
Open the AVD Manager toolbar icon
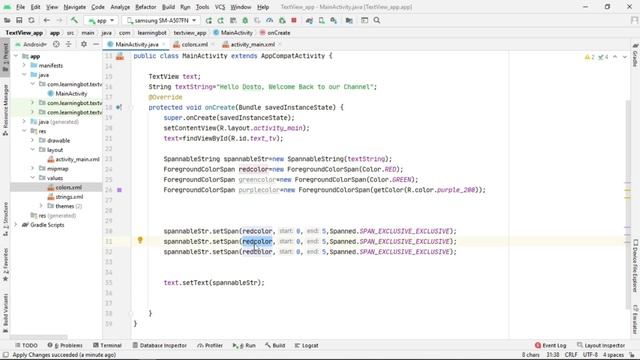322,20
